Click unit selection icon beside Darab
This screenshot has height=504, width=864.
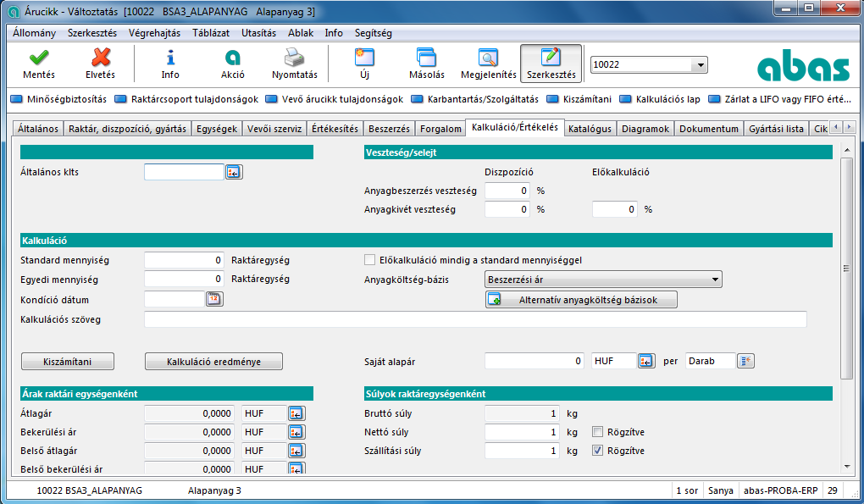pos(745,362)
